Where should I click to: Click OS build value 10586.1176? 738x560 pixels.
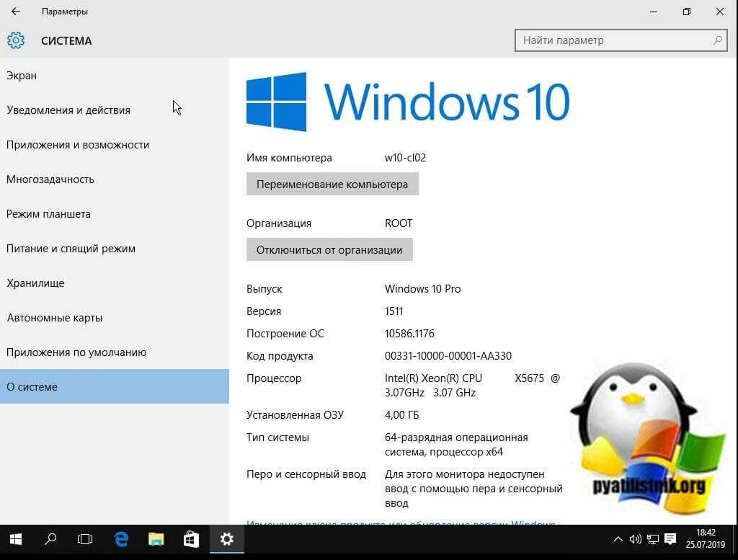(x=409, y=333)
